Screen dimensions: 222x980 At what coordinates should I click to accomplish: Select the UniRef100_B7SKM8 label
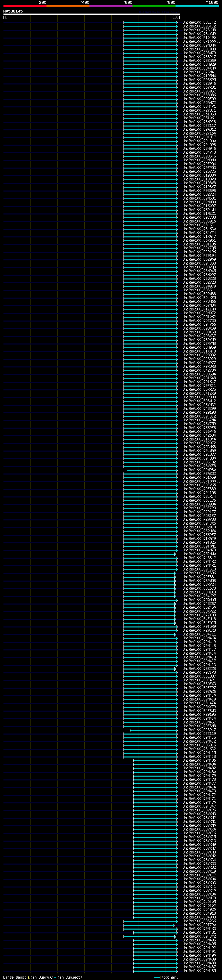point(199,30)
